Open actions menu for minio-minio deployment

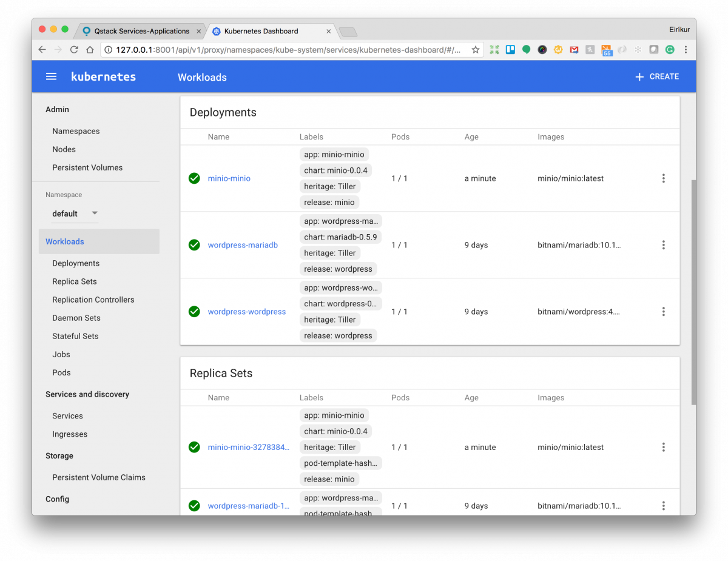pyautogui.click(x=663, y=178)
